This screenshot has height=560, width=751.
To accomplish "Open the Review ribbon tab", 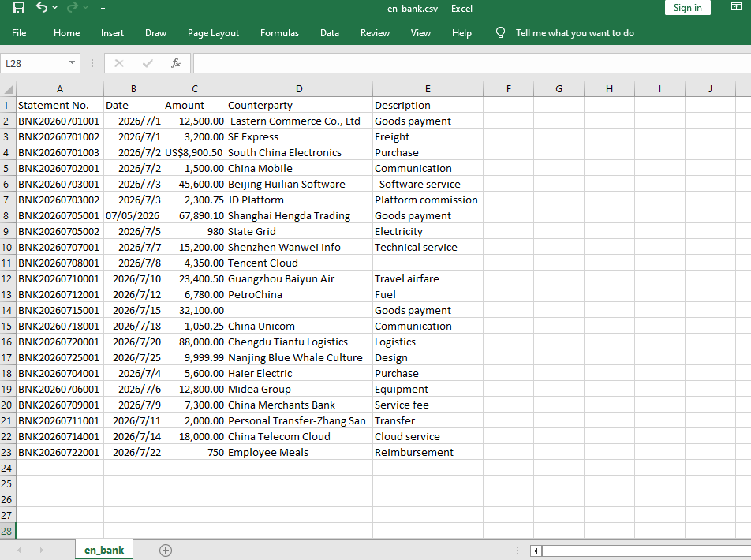I will point(375,33).
